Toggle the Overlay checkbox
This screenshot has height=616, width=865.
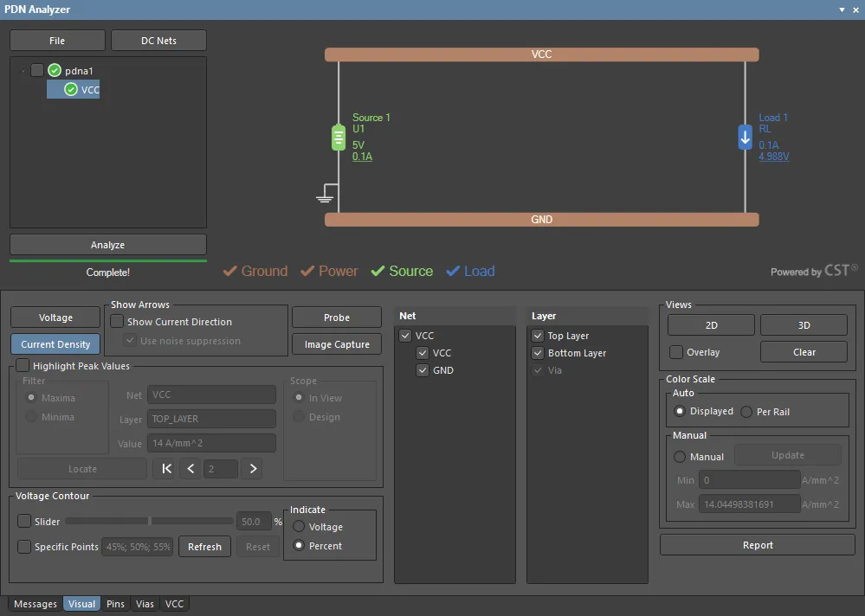677,352
